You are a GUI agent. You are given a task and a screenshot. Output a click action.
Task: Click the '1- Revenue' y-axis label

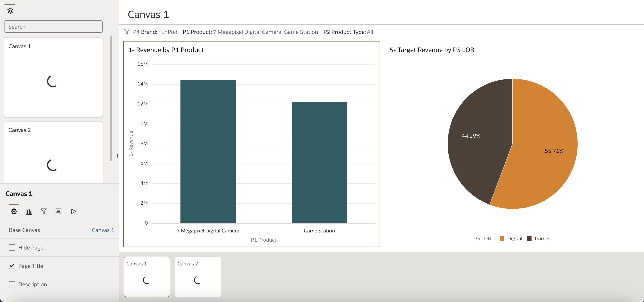(x=131, y=144)
